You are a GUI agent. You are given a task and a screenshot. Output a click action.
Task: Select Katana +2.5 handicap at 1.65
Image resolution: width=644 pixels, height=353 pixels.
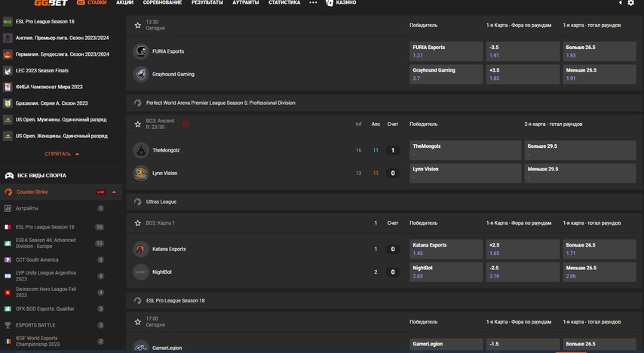point(523,249)
